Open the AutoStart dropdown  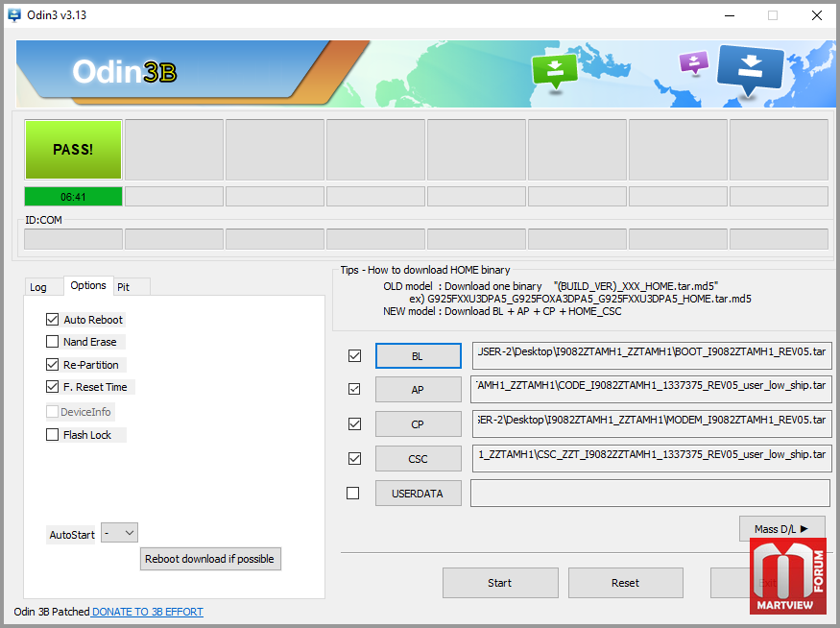click(120, 533)
